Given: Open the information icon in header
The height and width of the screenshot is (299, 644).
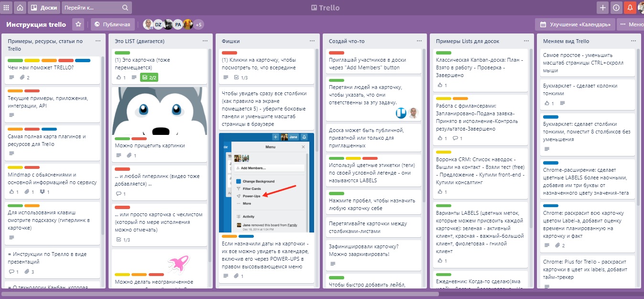Looking at the screenshot, I should (x=616, y=8).
